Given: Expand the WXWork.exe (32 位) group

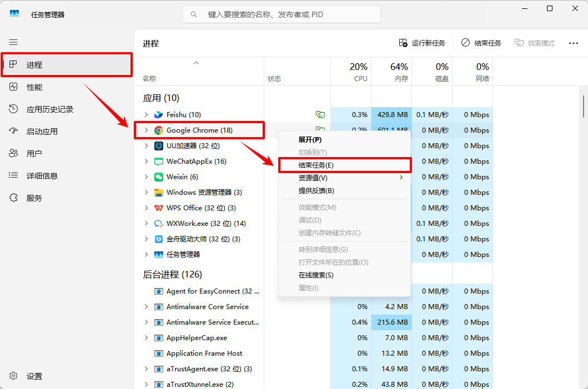Looking at the screenshot, I should click(x=146, y=224).
